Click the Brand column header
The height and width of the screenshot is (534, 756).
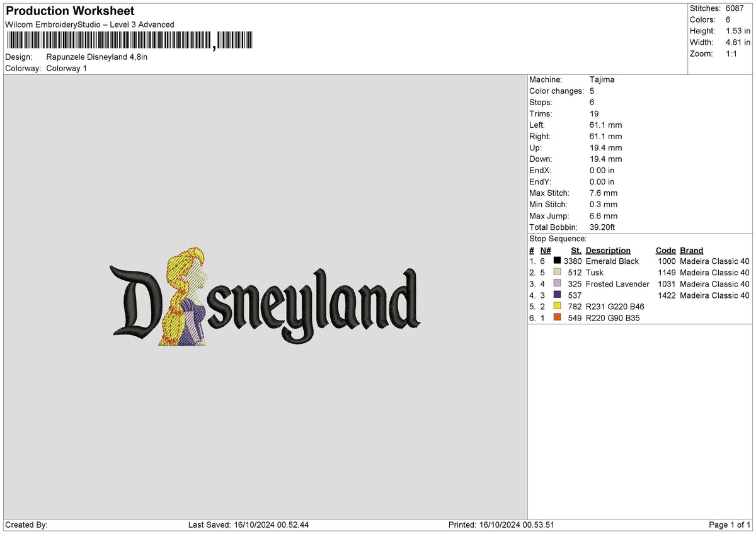(x=692, y=250)
